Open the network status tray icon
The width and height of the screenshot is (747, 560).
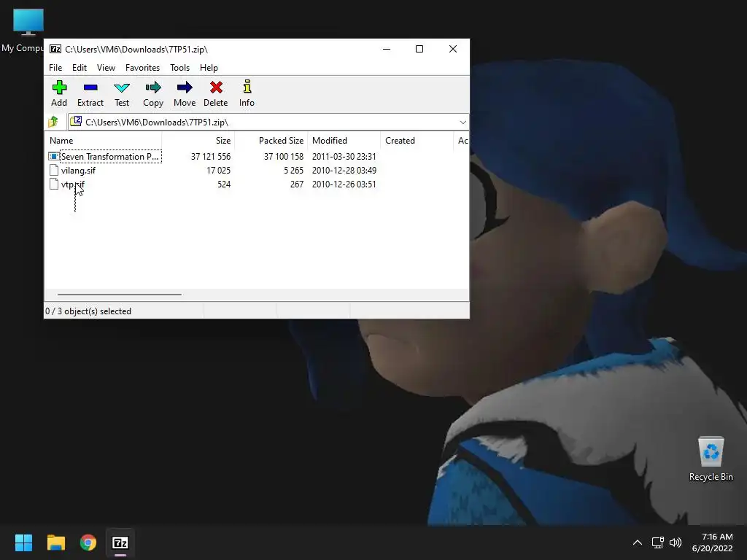coord(657,542)
